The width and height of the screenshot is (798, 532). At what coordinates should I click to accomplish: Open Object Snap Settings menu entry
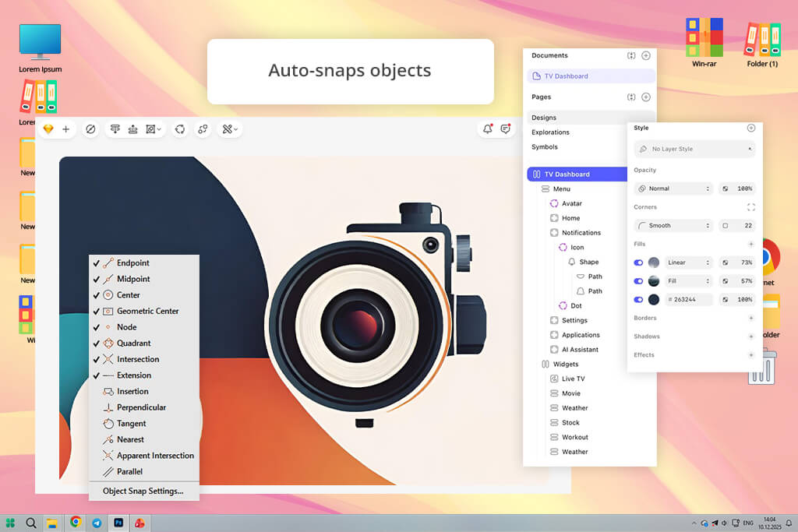coord(143,491)
